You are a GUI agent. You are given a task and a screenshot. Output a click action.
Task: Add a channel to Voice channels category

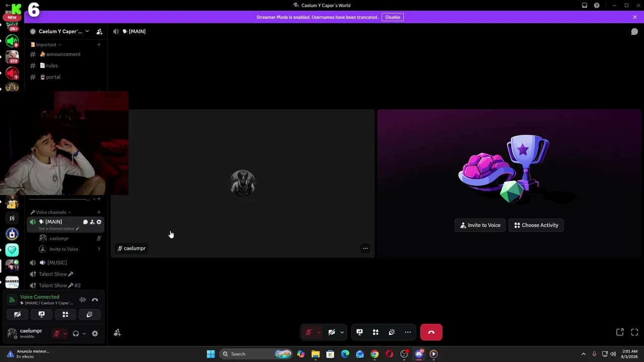pos(99,212)
